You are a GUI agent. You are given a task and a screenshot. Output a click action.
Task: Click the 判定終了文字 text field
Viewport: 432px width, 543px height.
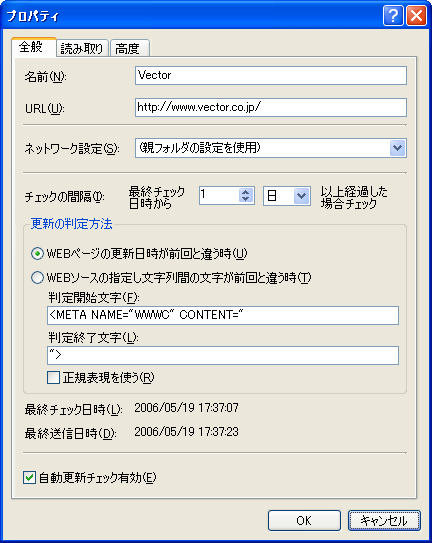[223, 355]
